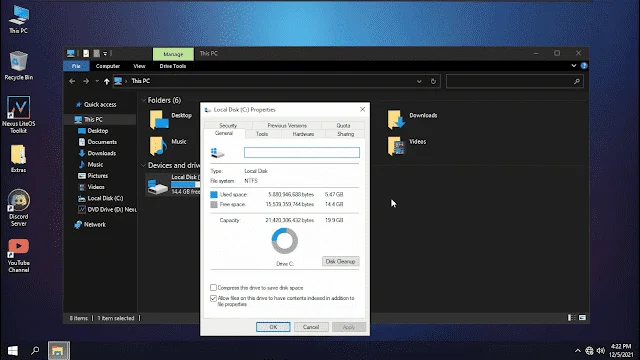Select Pictures in navigation pane
The height and width of the screenshot is (360, 640).
93,176
